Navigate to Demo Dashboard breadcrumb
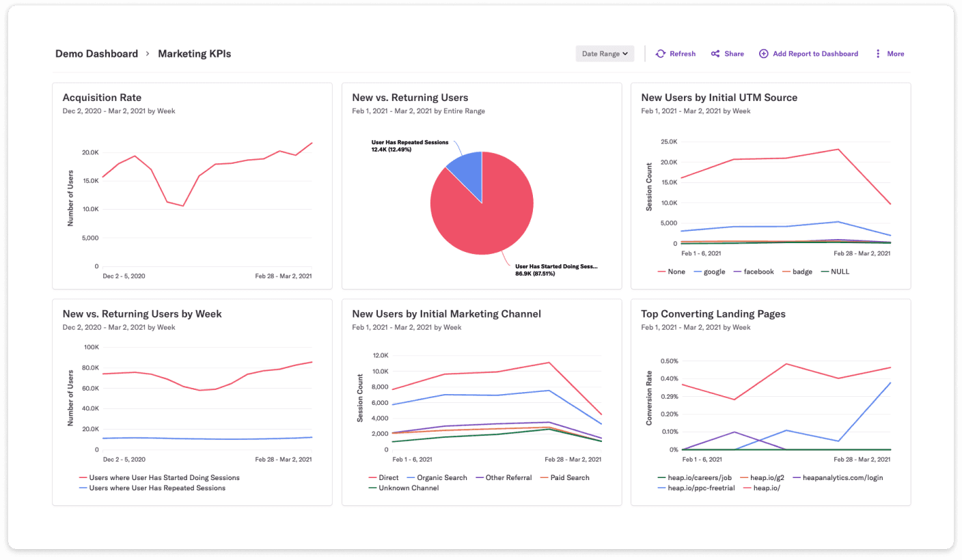Viewport: 962px width, 560px height. [96, 53]
